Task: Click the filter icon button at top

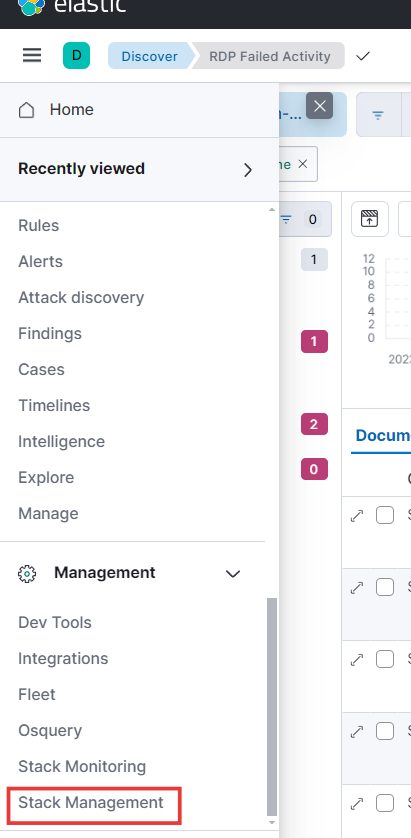Action: 378,115
